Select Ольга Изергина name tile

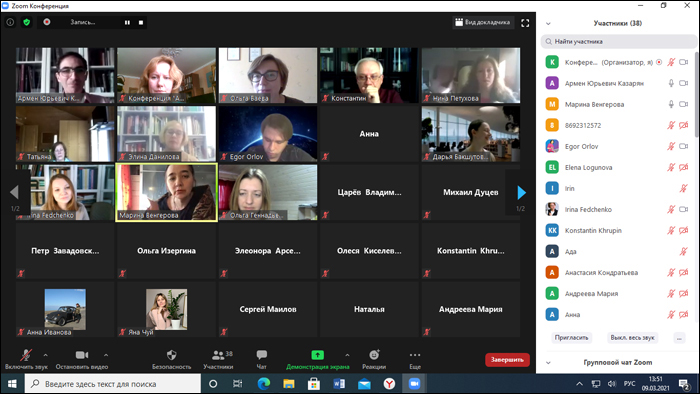tap(167, 251)
